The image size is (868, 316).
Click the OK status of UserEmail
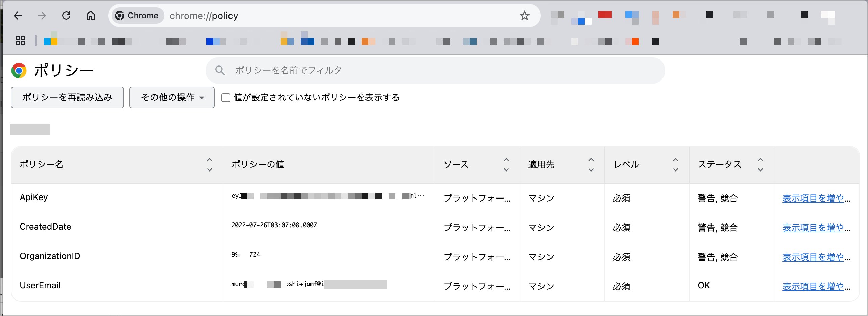704,285
